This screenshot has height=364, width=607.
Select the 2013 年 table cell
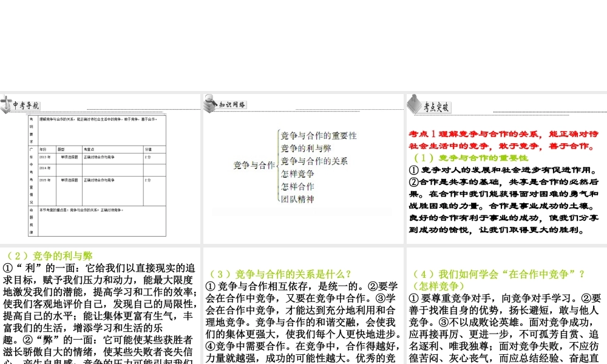pos(45,158)
